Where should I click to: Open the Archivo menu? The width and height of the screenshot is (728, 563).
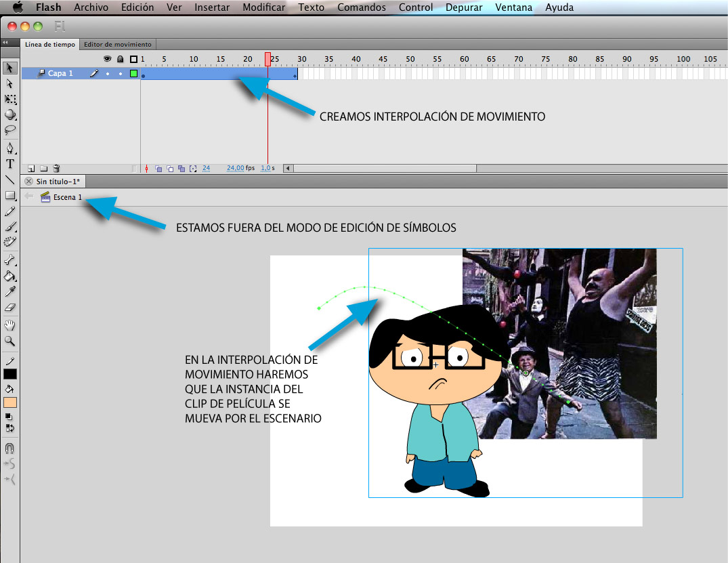(x=91, y=7)
